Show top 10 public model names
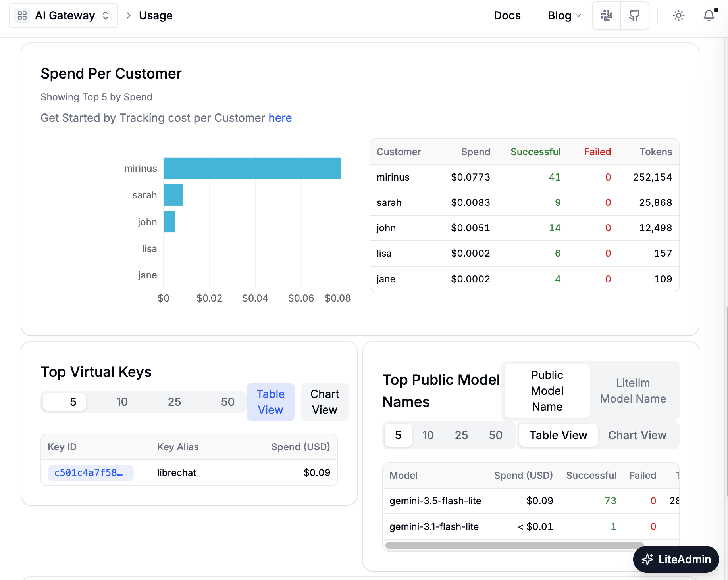 pos(428,435)
